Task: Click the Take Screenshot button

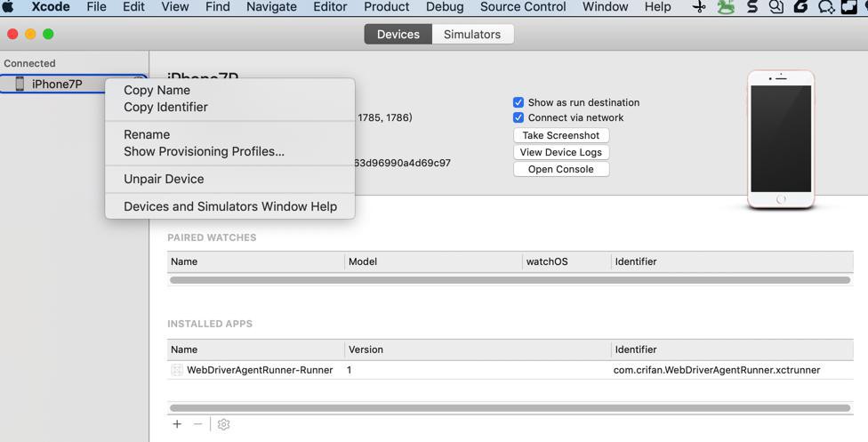Action: (x=561, y=135)
